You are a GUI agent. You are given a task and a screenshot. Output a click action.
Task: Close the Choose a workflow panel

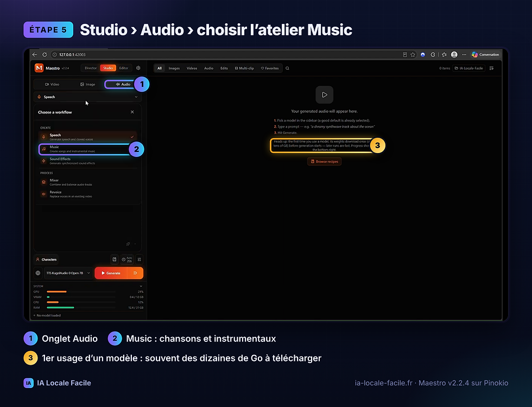tap(132, 112)
